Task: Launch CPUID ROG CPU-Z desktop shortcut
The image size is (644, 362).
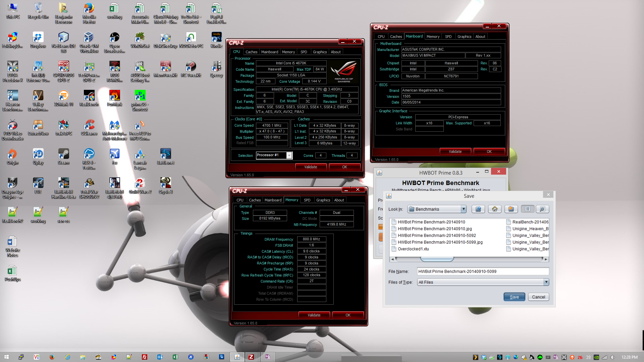Action: click(x=64, y=72)
